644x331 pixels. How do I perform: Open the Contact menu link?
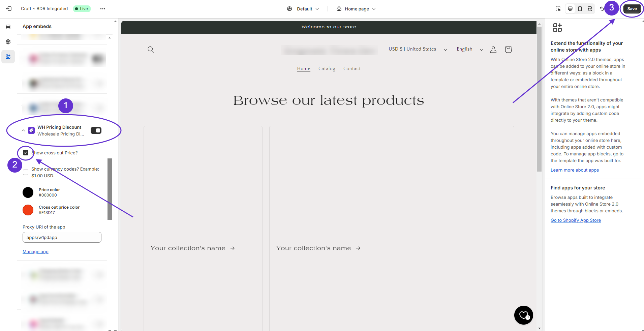pyautogui.click(x=352, y=68)
